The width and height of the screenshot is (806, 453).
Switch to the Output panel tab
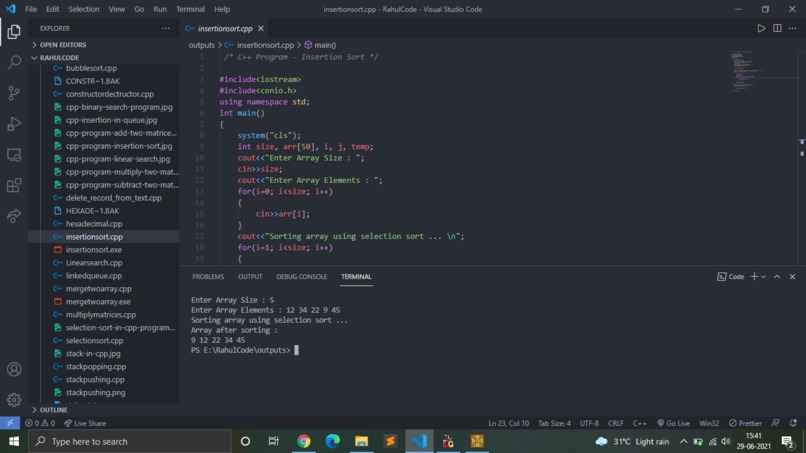tap(250, 277)
